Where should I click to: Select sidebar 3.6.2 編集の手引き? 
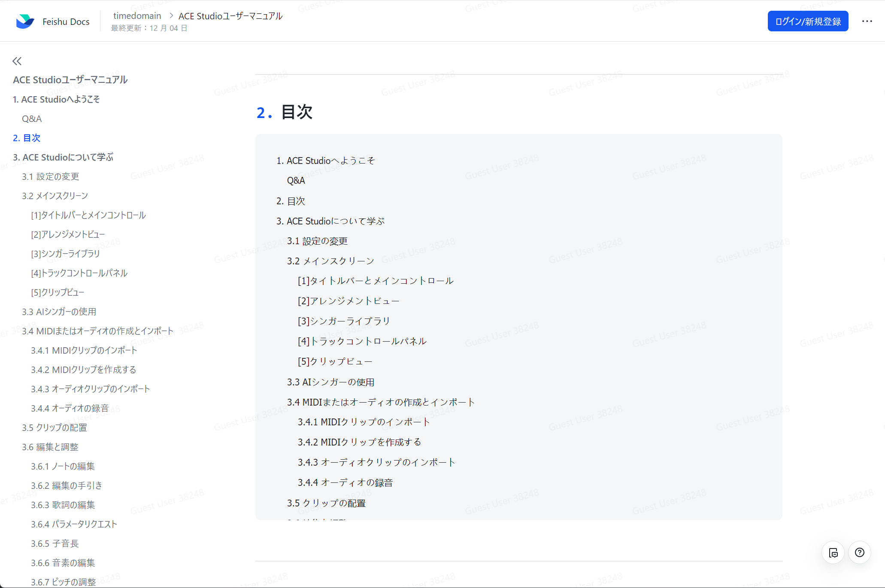pos(67,485)
